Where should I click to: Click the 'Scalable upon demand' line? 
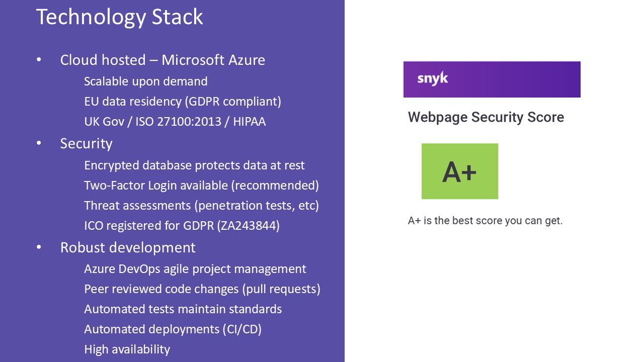coord(146,81)
